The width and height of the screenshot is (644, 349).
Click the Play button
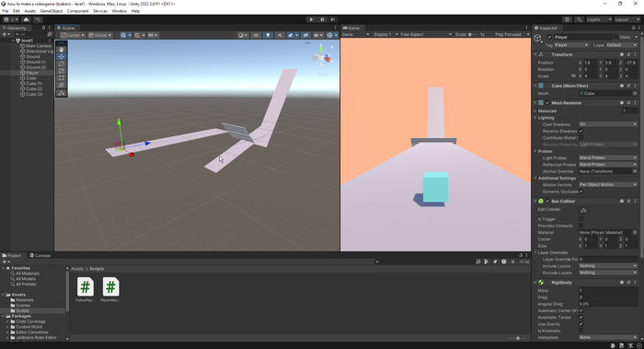pos(311,19)
